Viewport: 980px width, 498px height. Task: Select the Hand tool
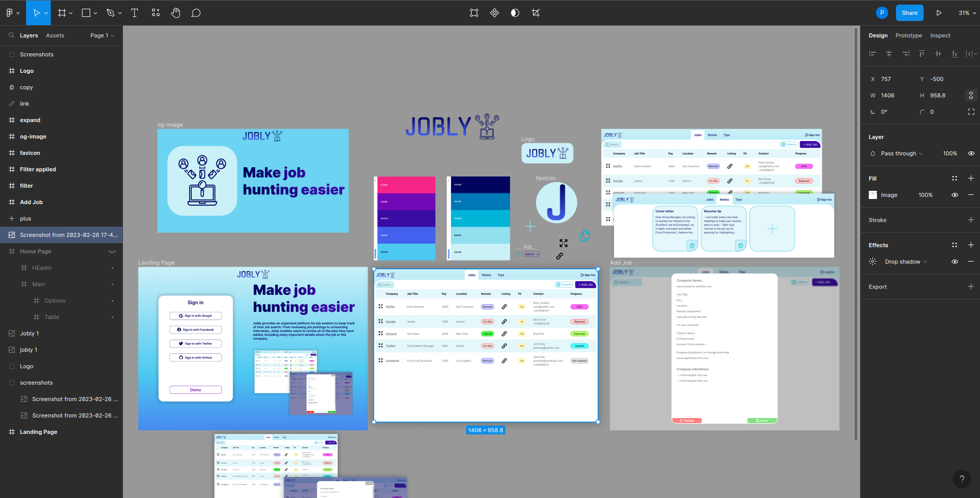click(x=176, y=13)
